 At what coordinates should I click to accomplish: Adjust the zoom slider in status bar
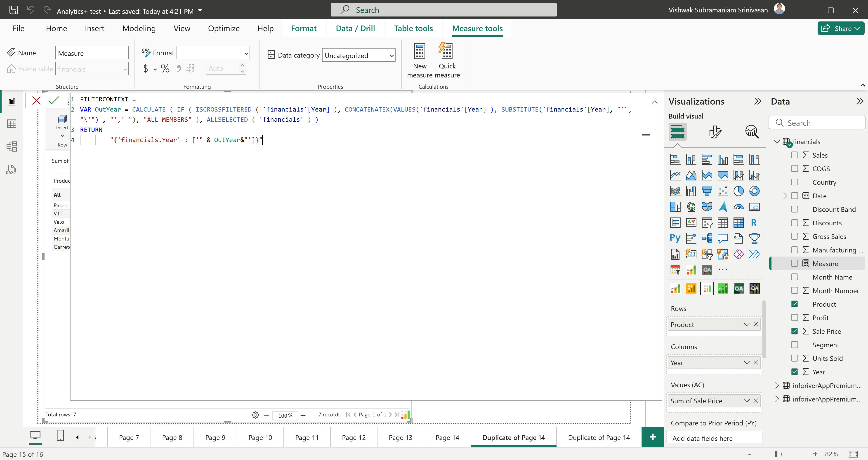pyautogui.click(x=776, y=454)
